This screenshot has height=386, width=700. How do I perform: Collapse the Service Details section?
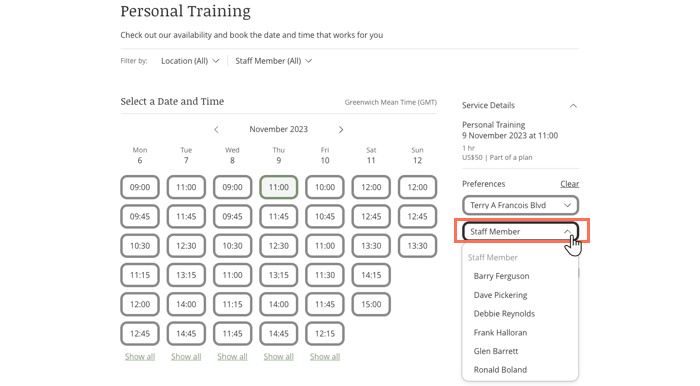point(573,106)
